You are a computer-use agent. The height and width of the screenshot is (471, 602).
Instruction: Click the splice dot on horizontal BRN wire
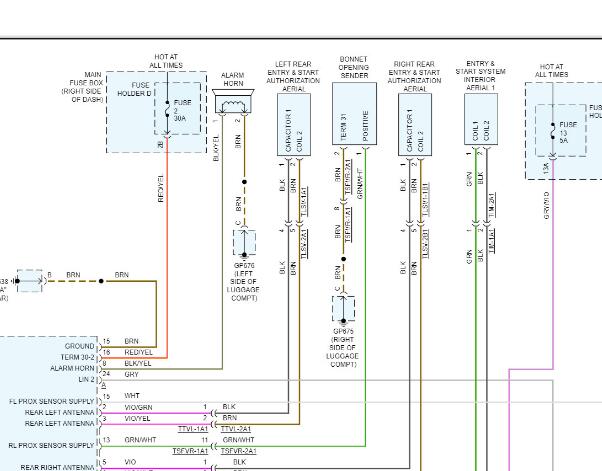point(101,281)
